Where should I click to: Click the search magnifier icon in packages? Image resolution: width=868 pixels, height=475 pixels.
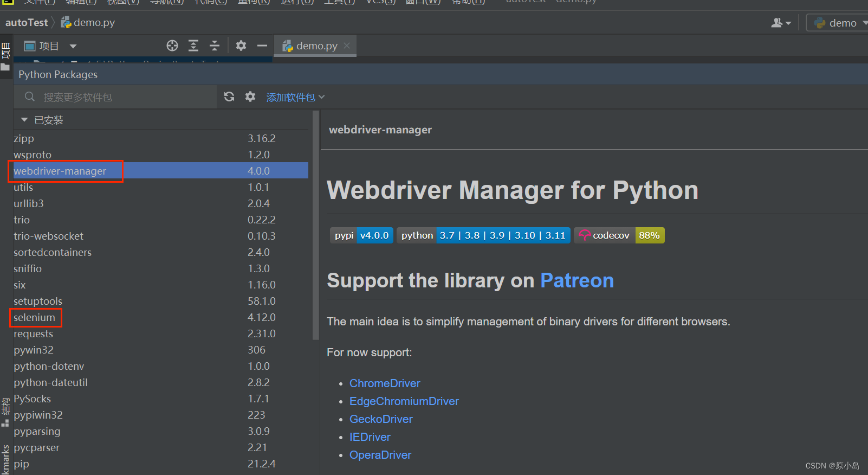pos(30,97)
